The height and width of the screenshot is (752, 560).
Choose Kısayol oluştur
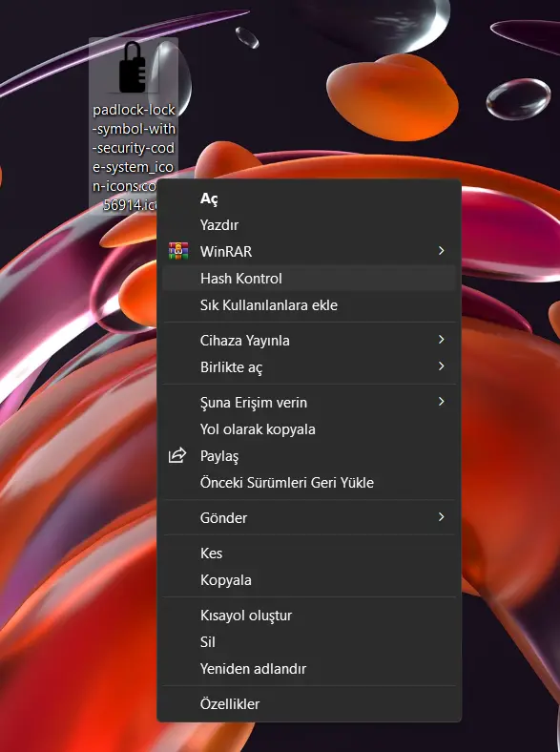point(309,616)
